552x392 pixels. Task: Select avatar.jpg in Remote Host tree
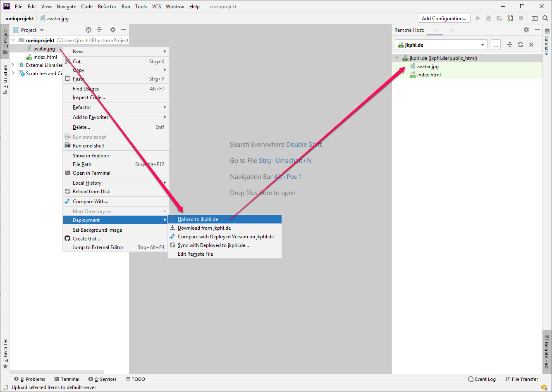(x=428, y=67)
